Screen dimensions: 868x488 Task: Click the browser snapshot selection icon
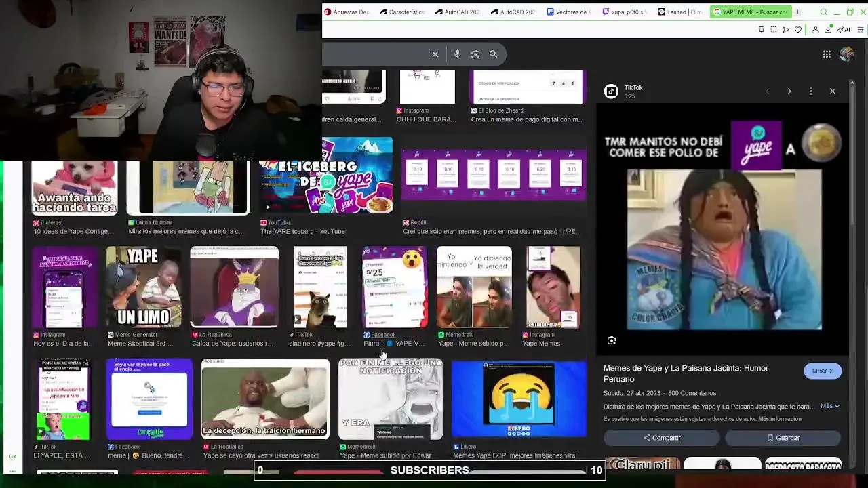pyautogui.click(x=774, y=30)
